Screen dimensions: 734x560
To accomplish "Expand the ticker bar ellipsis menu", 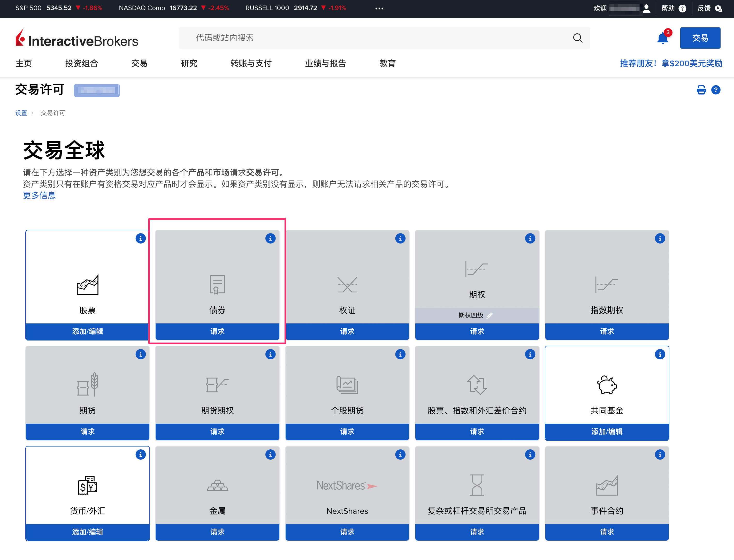I will click(379, 8).
